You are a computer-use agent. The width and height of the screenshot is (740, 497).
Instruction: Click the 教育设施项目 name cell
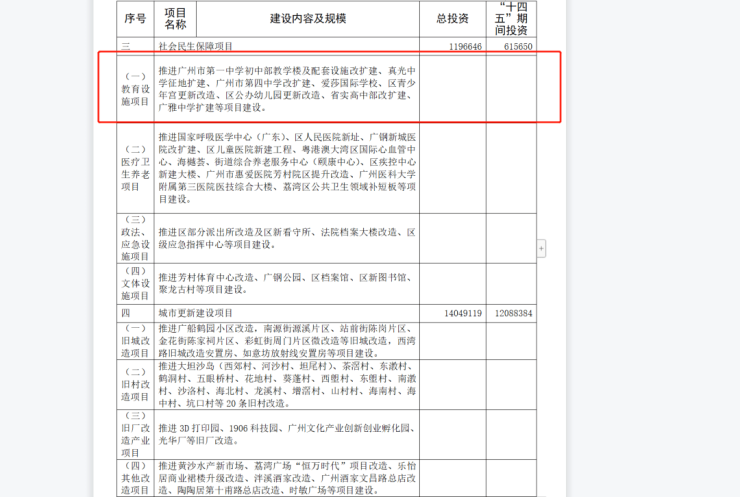[x=134, y=88]
